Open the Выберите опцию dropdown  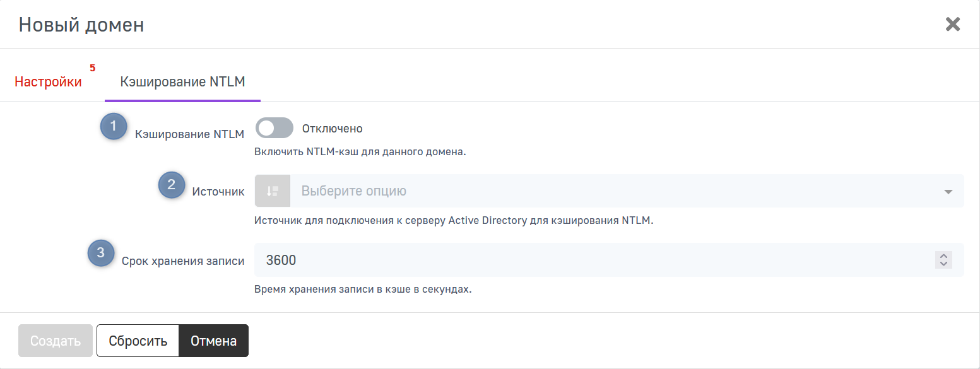[606, 191]
